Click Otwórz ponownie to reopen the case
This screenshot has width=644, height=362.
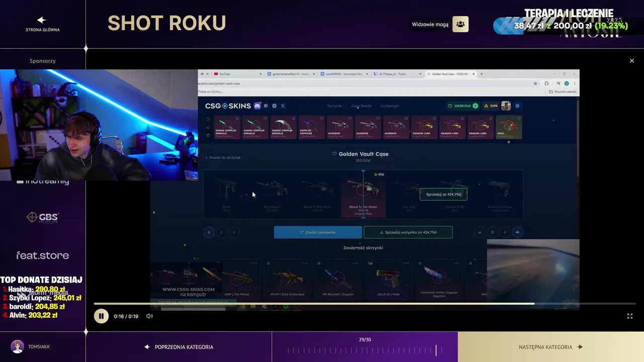coord(318,232)
